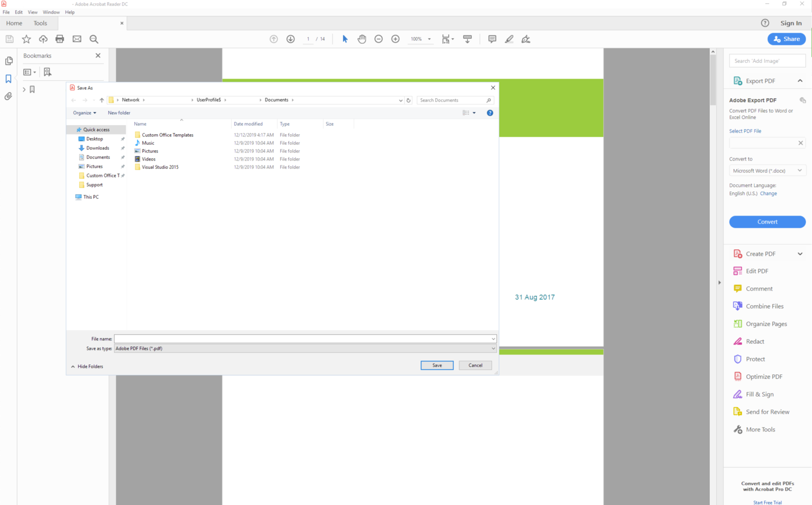Click the Help question mark icon

765,23
